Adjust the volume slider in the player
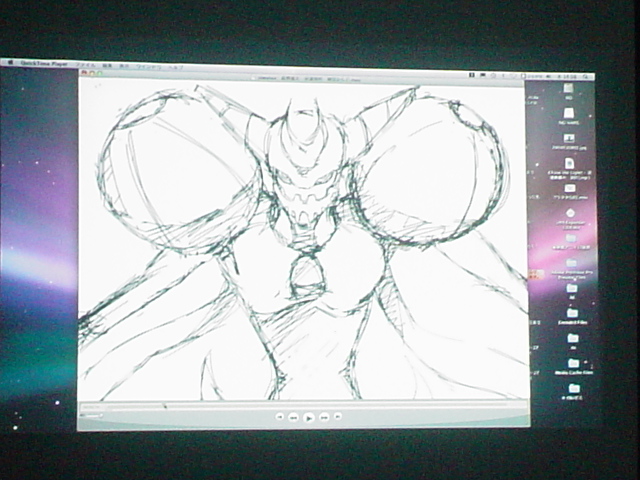 tap(91, 416)
